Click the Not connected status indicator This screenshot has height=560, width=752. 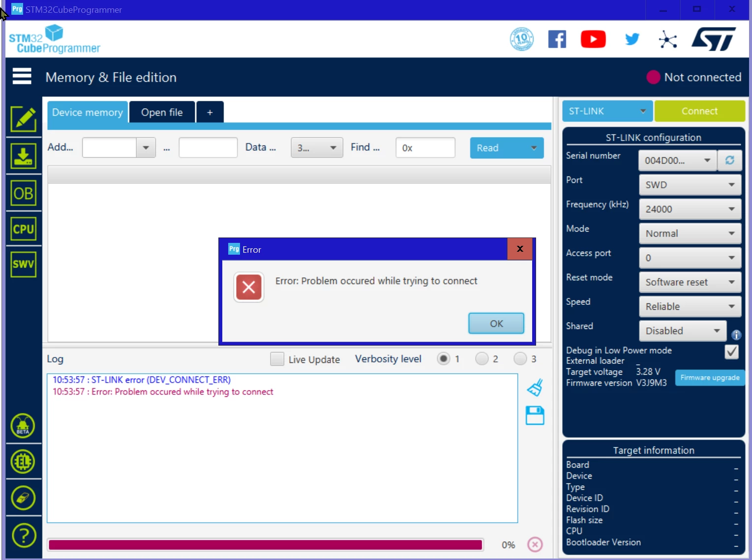(x=694, y=77)
